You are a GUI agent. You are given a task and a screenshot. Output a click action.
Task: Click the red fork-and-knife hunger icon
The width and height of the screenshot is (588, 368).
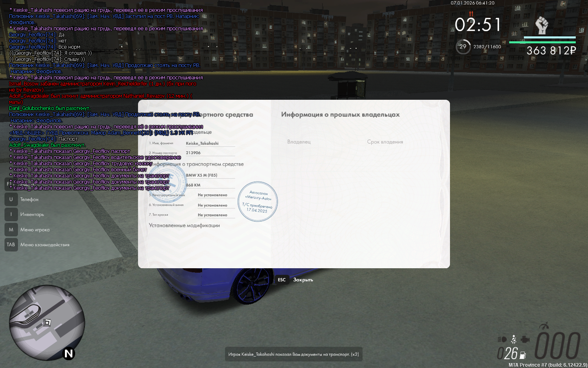click(471, 13)
